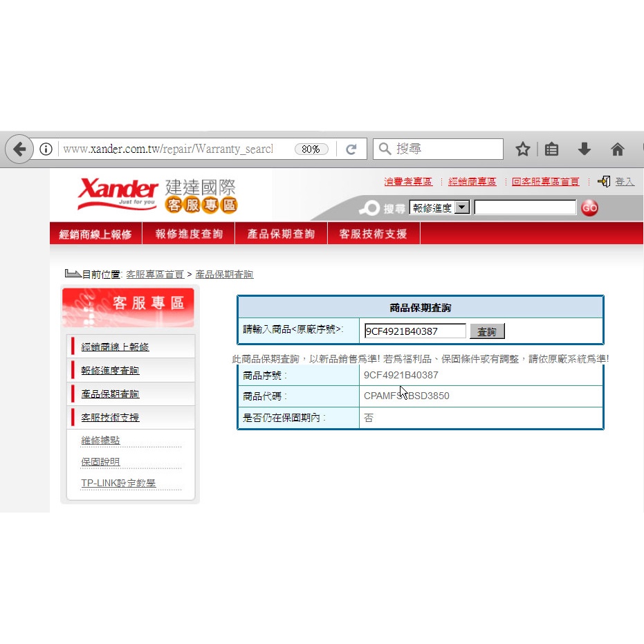The width and height of the screenshot is (644, 644).
Task: Click the serial number input field
Action: pyautogui.click(x=415, y=331)
